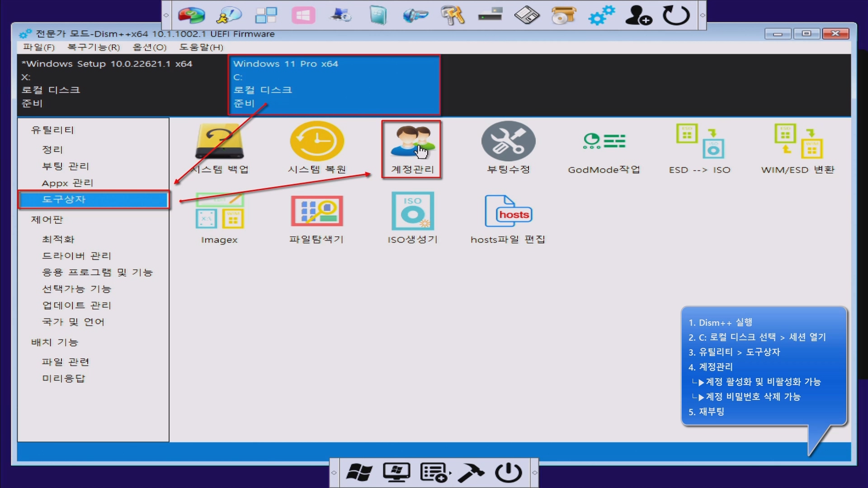Select 정리 in the sidebar
868x488 pixels.
tap(52, 150)
